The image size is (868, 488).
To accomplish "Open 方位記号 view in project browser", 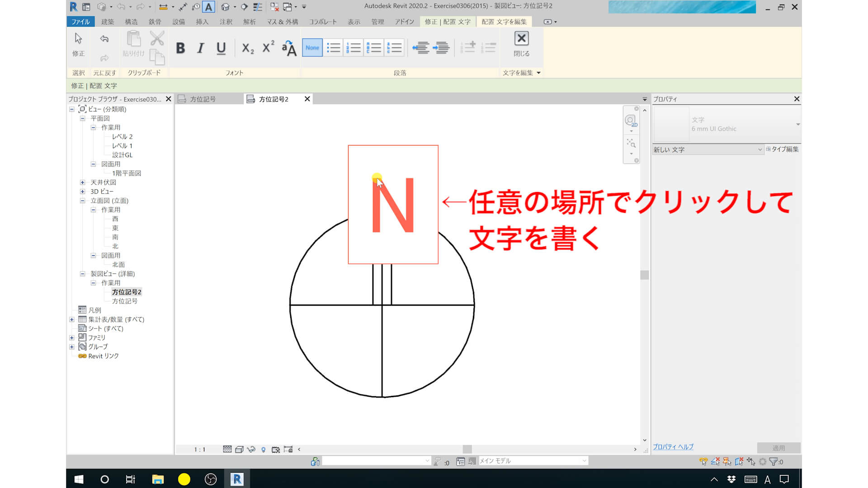I will (125, 301).
